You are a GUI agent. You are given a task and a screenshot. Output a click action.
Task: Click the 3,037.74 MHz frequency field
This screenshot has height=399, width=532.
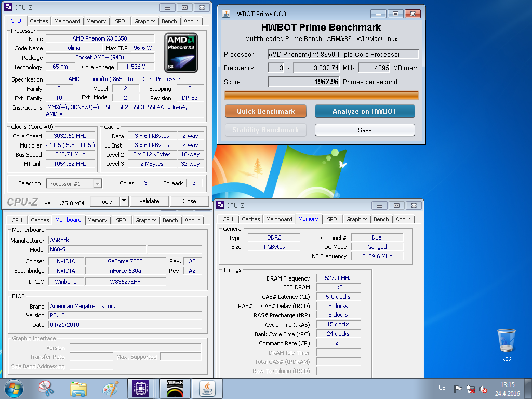coord(316,68)
